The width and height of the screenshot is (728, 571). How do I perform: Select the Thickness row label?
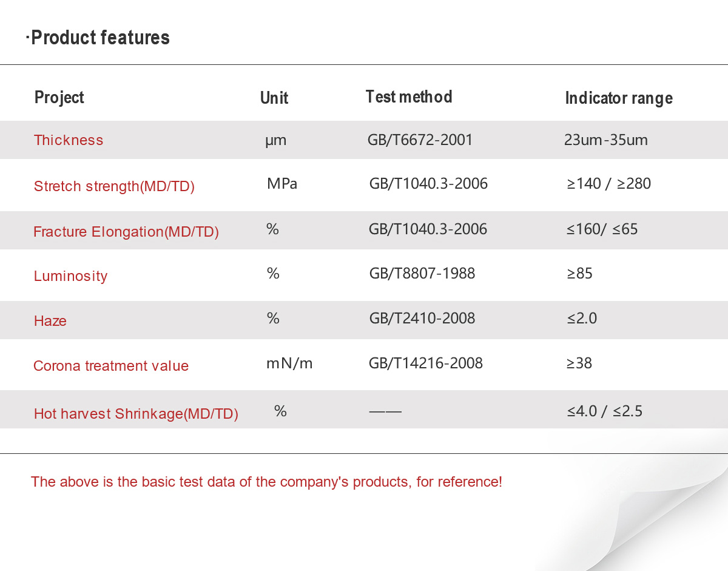point(69,140)
